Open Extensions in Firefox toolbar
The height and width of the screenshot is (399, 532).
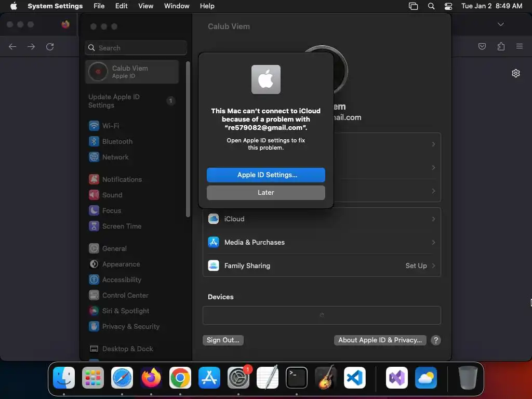501,46
